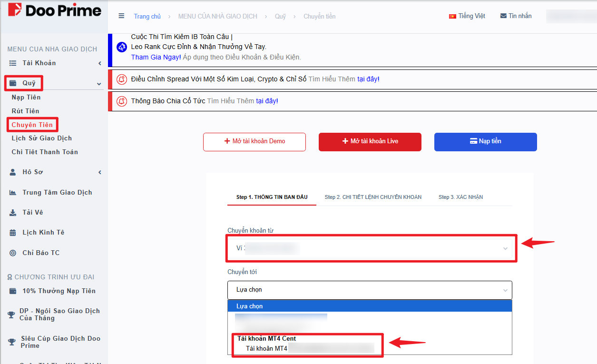Viewport: 597px width, 364px height.
Task: Click the Tham Gia Ngay! link
Action: point(156,57)
